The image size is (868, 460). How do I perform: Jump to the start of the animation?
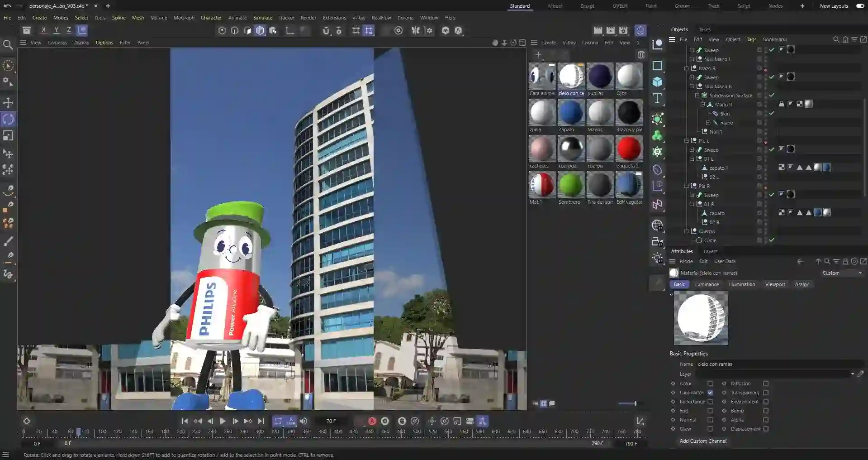185,421
